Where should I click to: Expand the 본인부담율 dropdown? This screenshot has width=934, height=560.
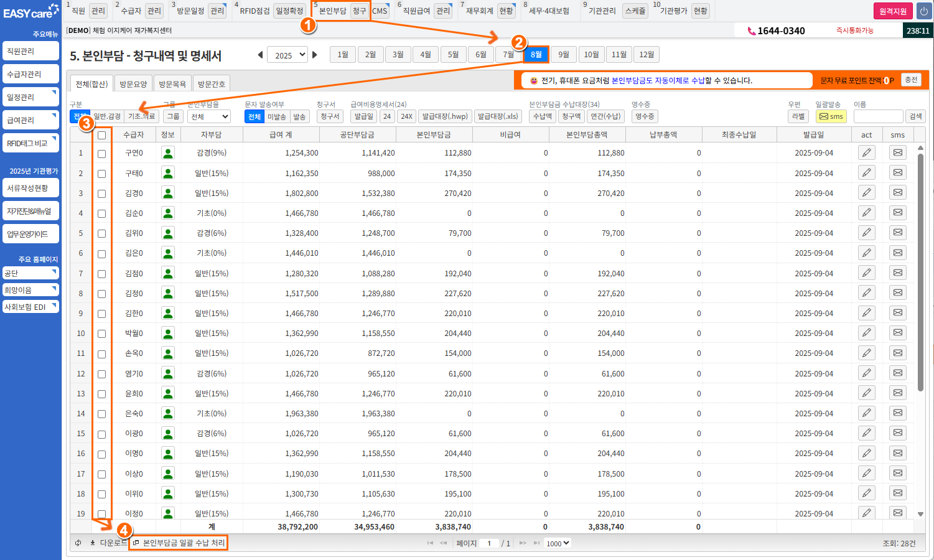pyautogui.click(x=209, y=116)
